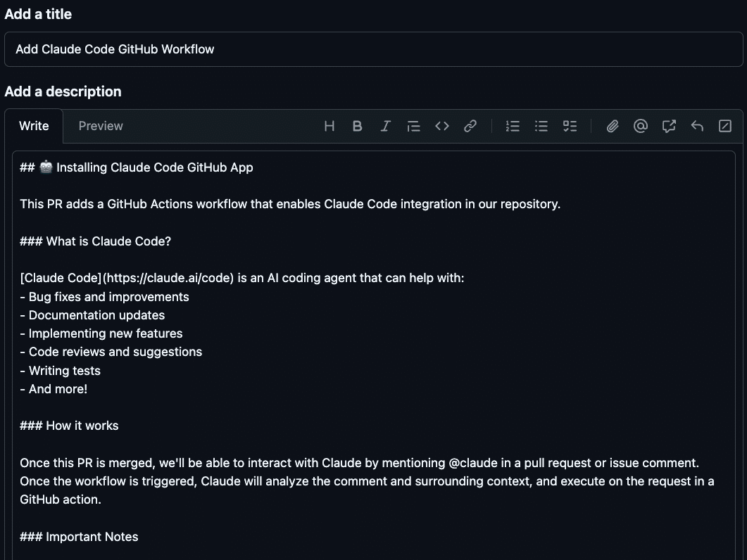This screenshot has width=747, height=560.
Task: Open slash commands with the last toolbar icon
Action: point(724,126)
